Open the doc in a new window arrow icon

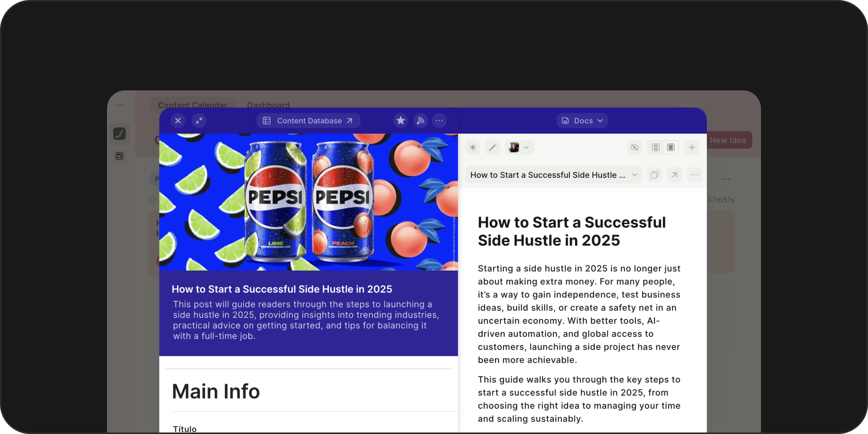click(674, 175)
